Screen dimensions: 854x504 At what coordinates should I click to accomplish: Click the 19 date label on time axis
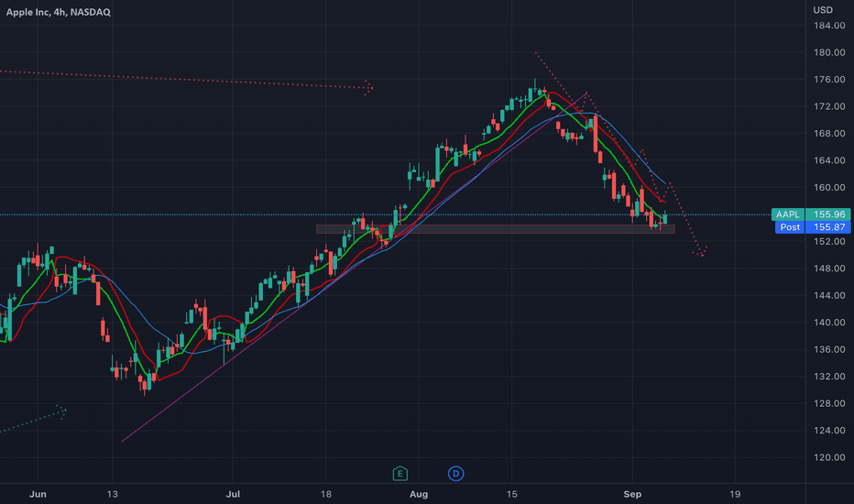tap(735, 494)
